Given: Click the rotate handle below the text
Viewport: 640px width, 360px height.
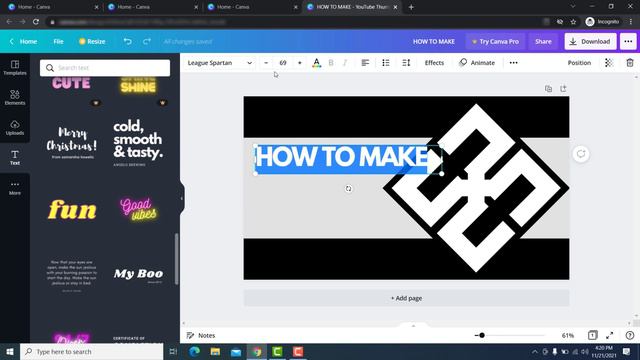Looking at the screenshot, I should point(348,189).
